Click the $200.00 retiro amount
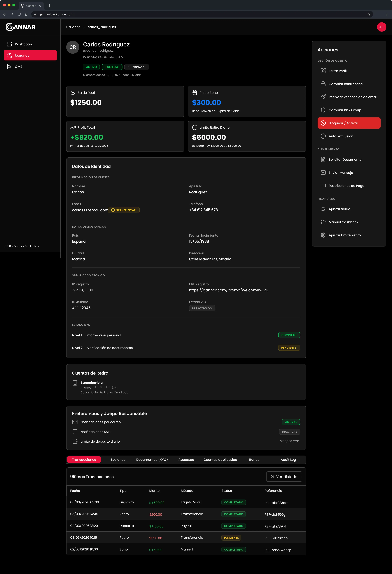 (x=156, y=514)
